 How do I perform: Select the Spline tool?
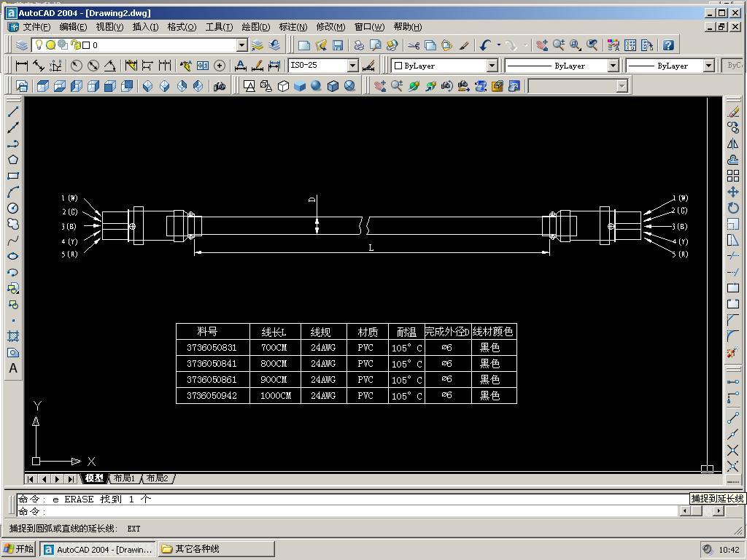point(13,240)
